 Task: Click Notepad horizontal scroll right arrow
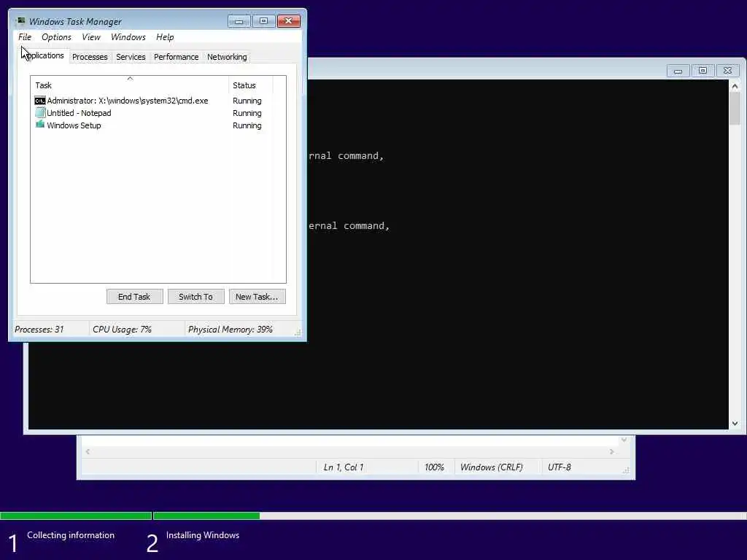tap(612, 451)
